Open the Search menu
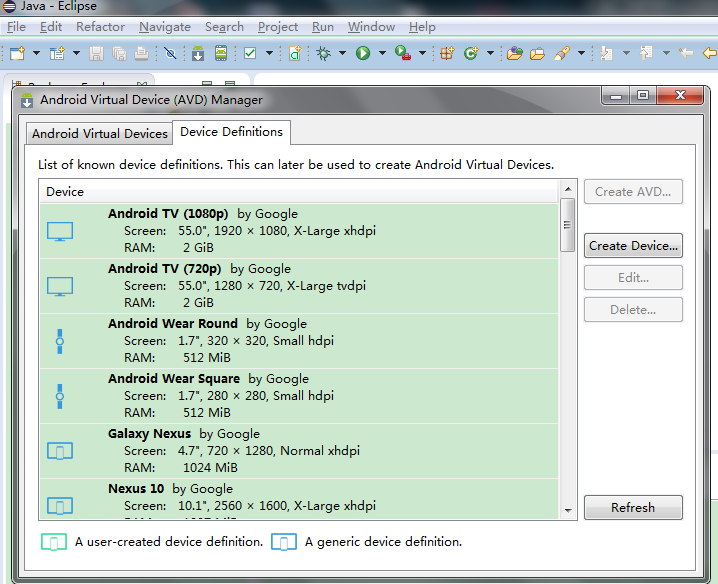Screen dimensions: 718x584 224,27
